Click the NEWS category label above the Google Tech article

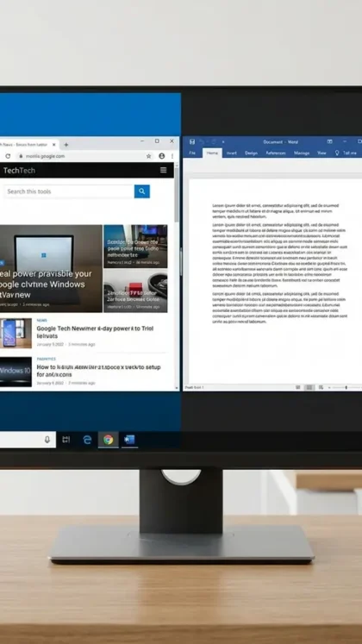point(42,321)
